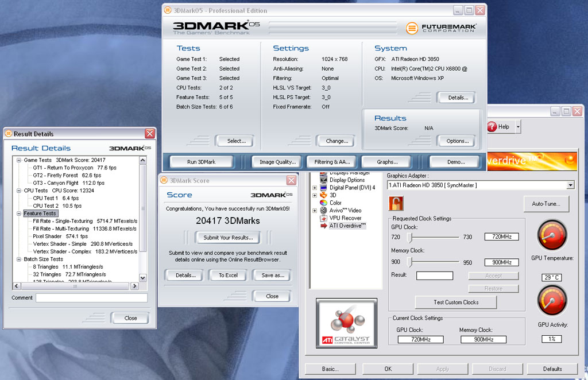Click the Color wheel tree icon
This screenshot has height=380, width=588.
click(x=323, y=203)
